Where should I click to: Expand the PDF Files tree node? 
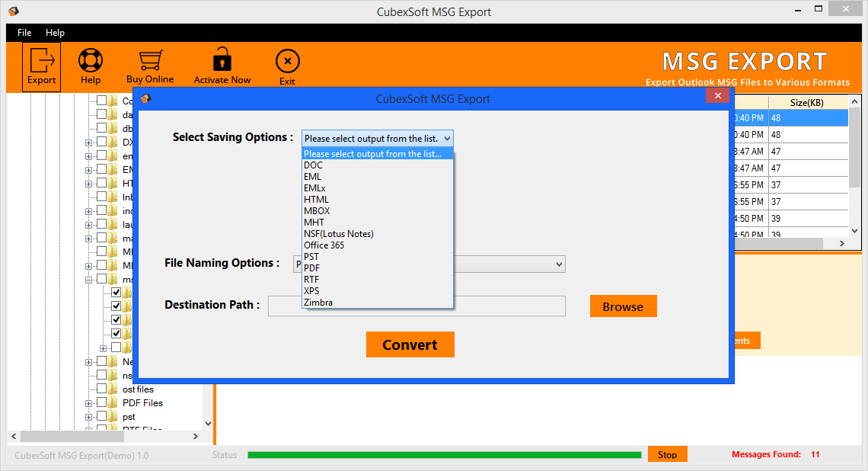point(89,403)
